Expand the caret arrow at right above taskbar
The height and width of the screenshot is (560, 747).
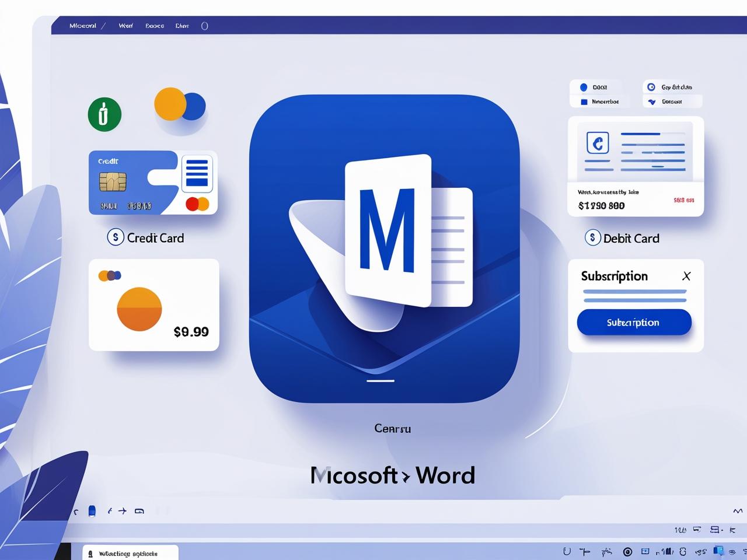click(737, 511)
